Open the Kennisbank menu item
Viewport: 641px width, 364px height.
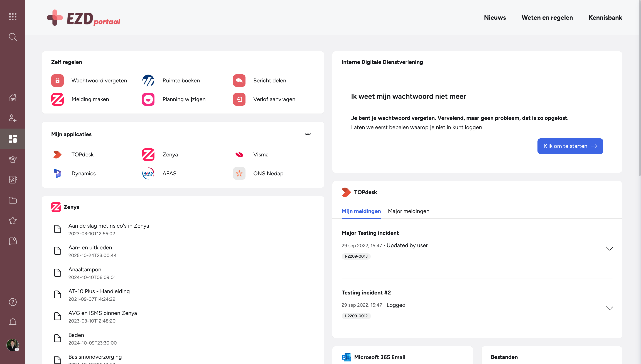click(605, 18)
